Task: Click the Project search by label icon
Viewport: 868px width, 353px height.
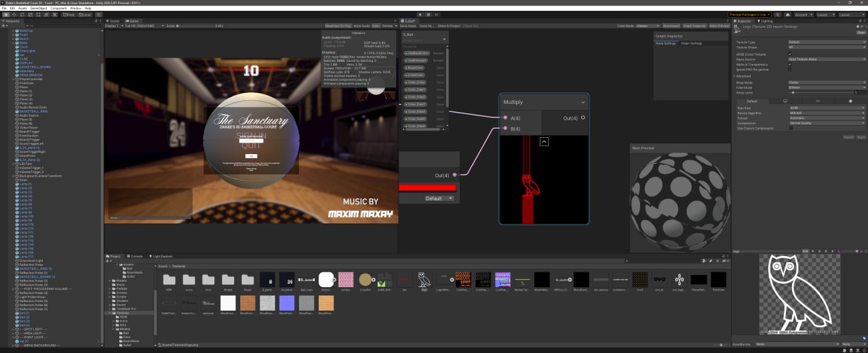Action: click(x=711, y=261)
